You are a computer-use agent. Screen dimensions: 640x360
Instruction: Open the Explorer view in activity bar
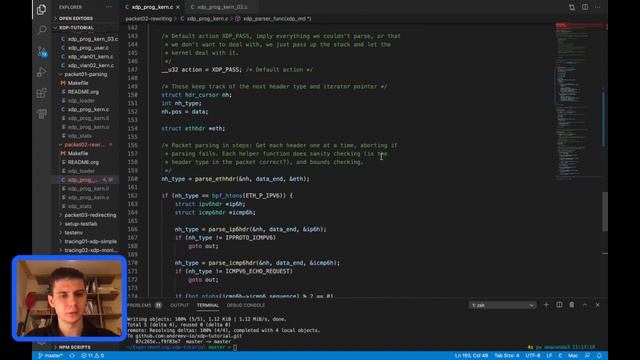coord(41,9)
